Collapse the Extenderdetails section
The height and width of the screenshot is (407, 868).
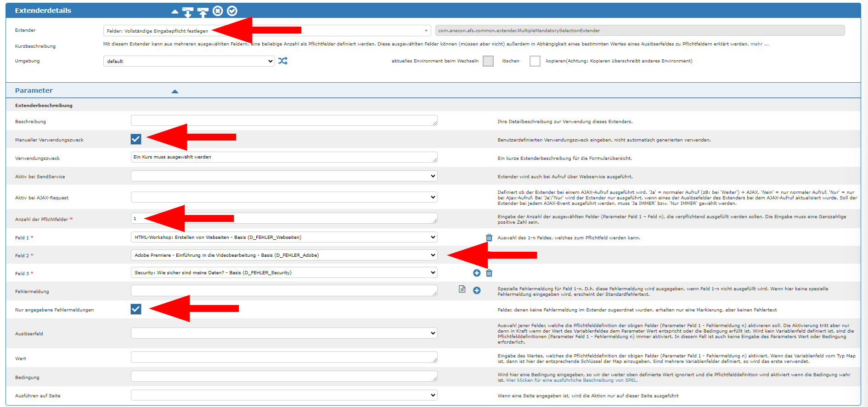[x=175, y=11]
